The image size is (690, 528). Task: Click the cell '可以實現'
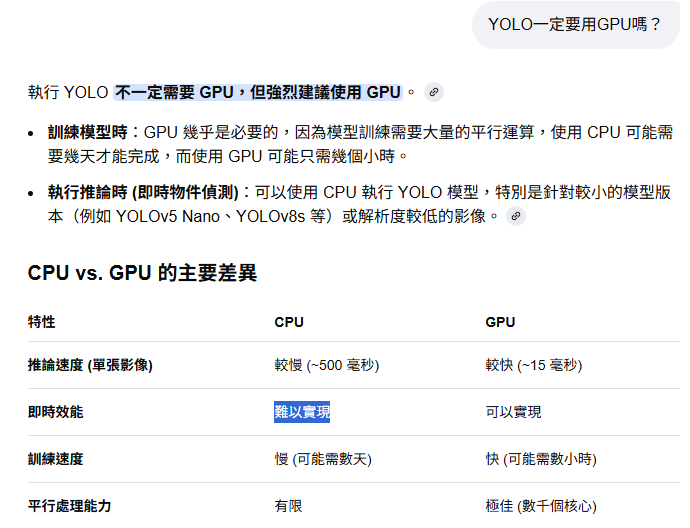[513, 412]
